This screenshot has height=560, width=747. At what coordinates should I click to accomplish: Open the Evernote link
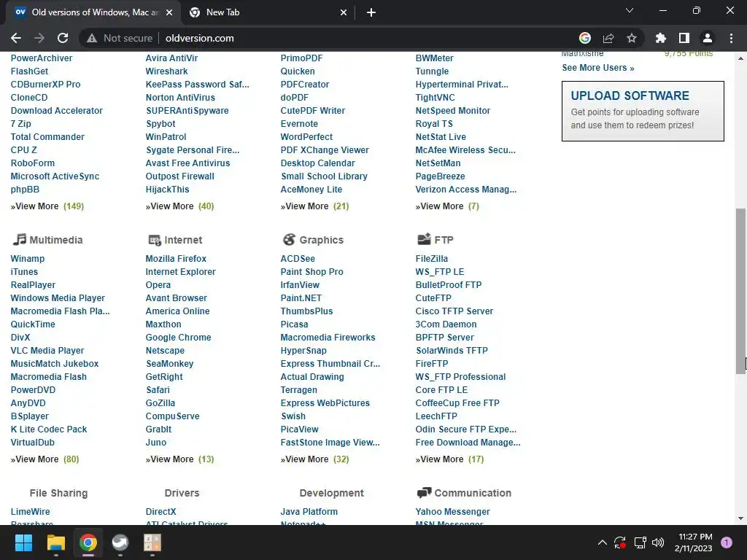point(299,124)
